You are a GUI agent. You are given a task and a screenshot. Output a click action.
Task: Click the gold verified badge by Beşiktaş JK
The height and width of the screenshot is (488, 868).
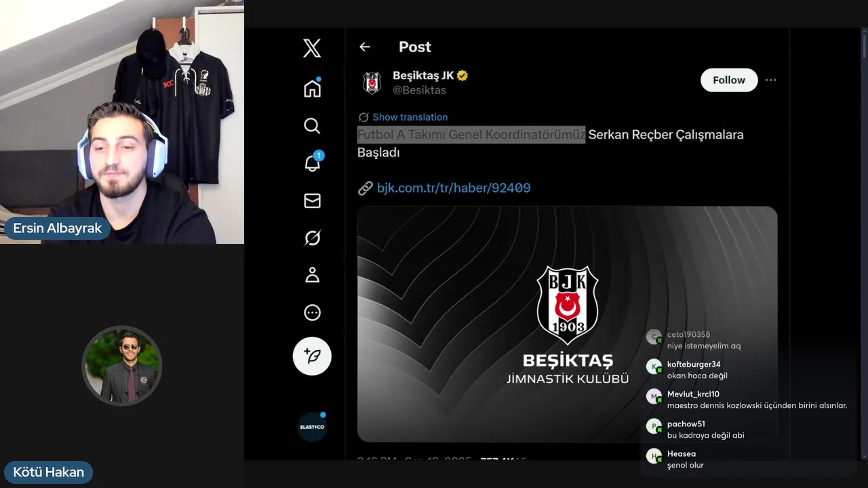coord(462,76)
